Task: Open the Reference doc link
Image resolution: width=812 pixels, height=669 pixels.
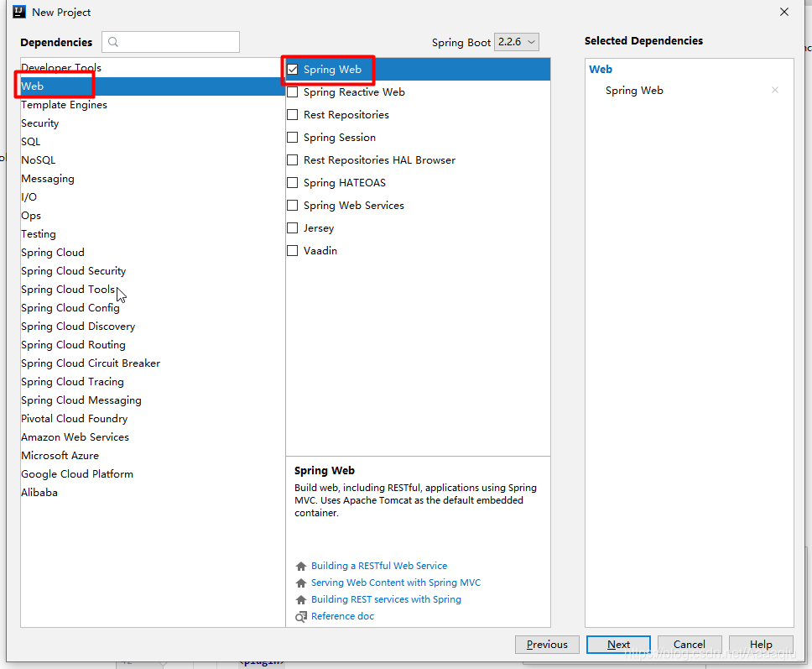Action: (x=342, y=616)
